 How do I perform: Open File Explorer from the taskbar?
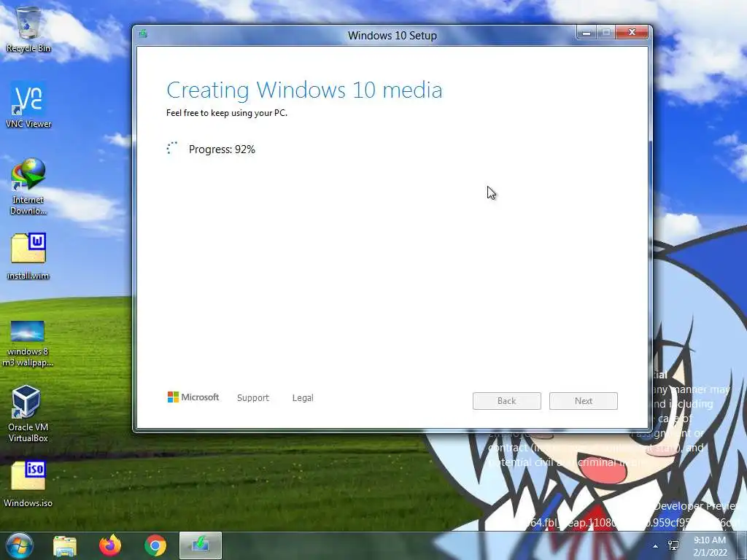(65, 545)
